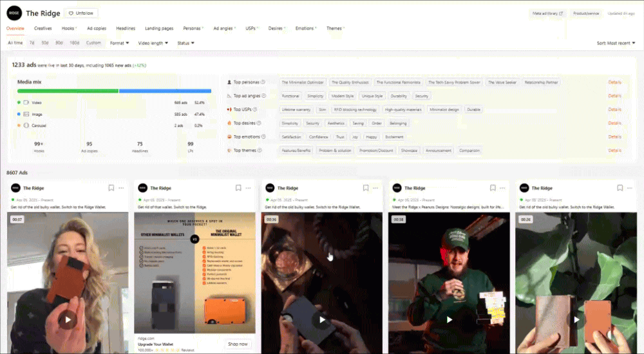The image size is (644, 354).
Task: Open the Video length filter dropdown
Action: pos(153,42)
